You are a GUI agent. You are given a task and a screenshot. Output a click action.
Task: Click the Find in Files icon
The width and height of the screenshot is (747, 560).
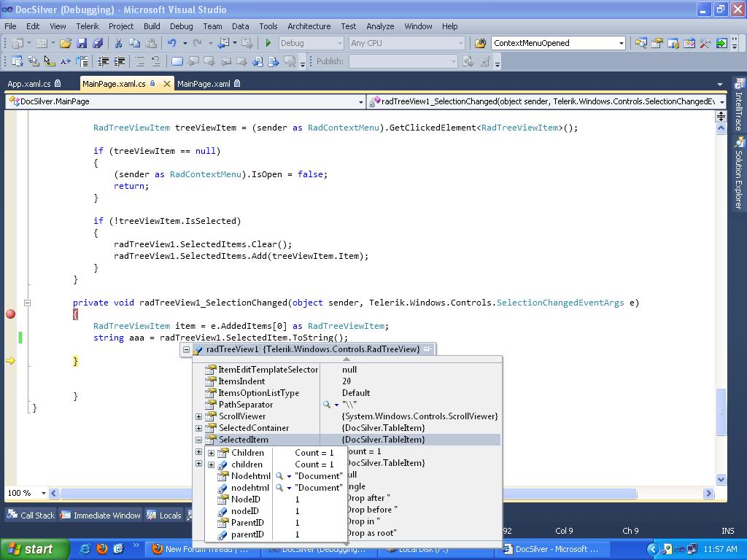(x=480, y=43)
